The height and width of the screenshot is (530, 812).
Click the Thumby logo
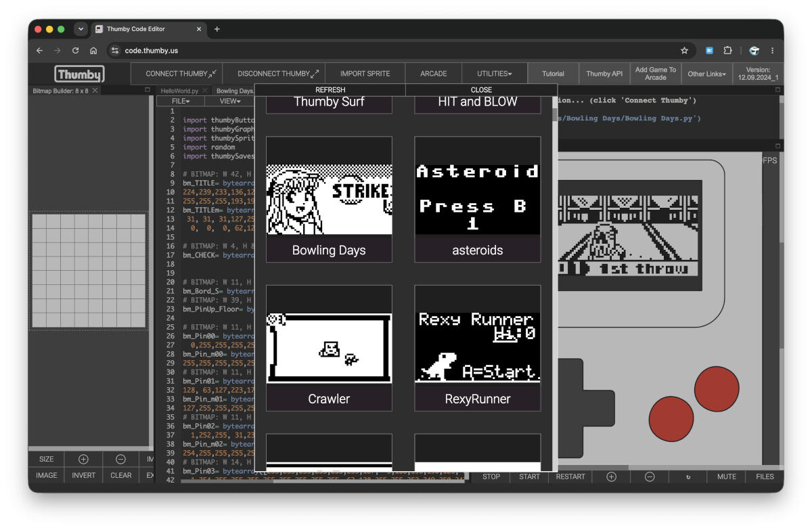(80, 74)
